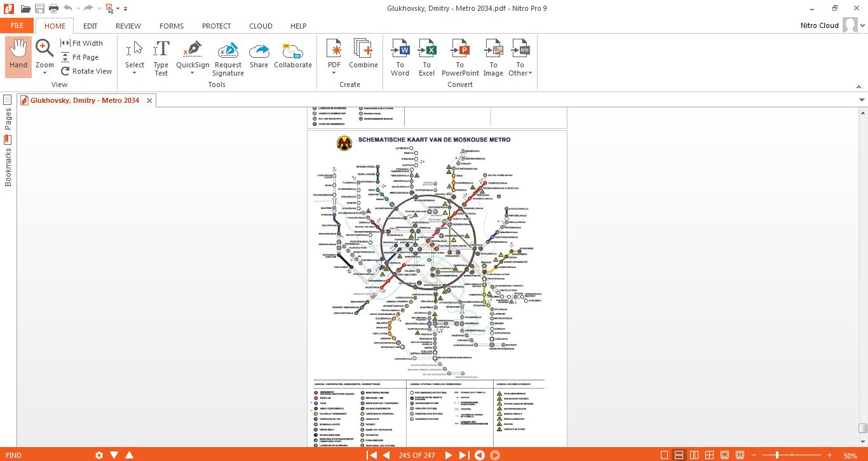This screenshot has height=461, width=868.
Task: Go to the last page
Action: point(464,455)
